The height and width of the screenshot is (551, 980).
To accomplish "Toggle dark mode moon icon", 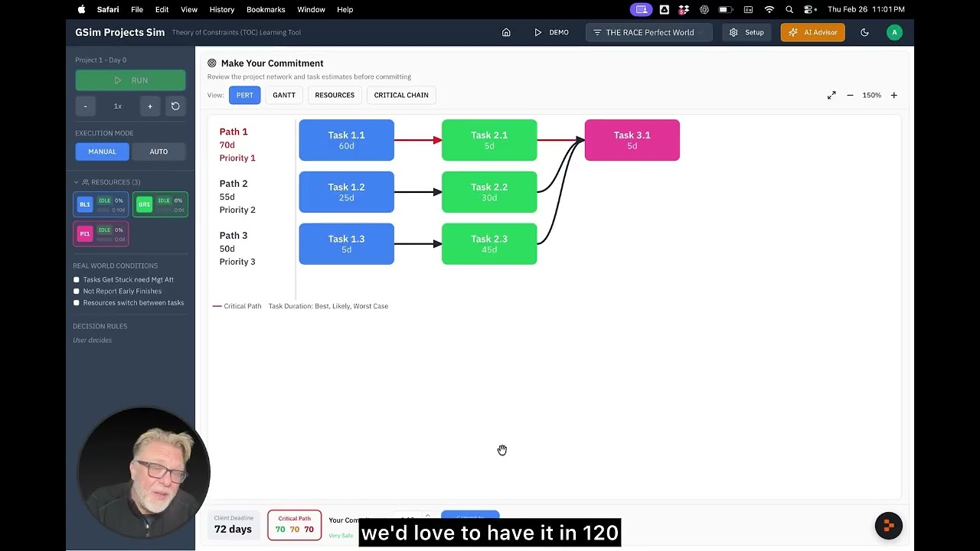I will [864, 32].
